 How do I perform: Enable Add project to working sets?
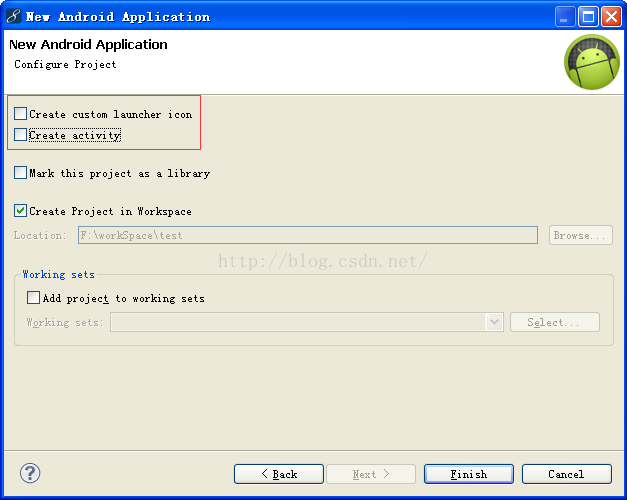33,298
